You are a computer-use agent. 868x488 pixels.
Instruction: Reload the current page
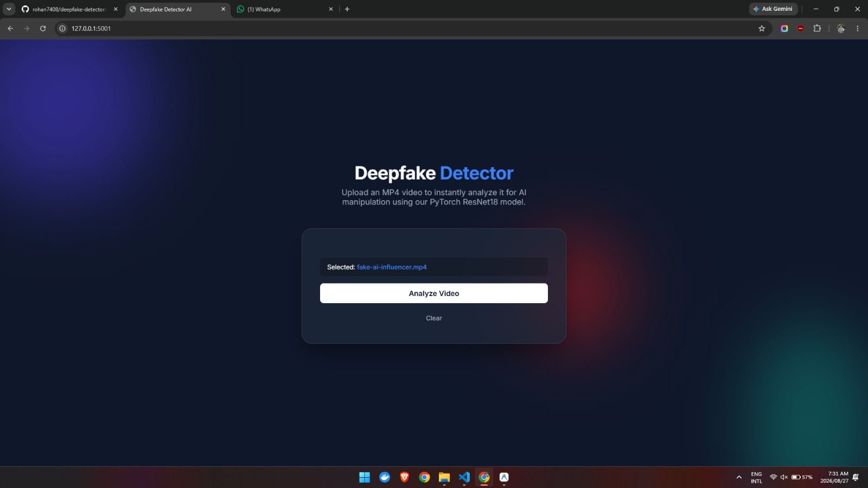[43, 28]
